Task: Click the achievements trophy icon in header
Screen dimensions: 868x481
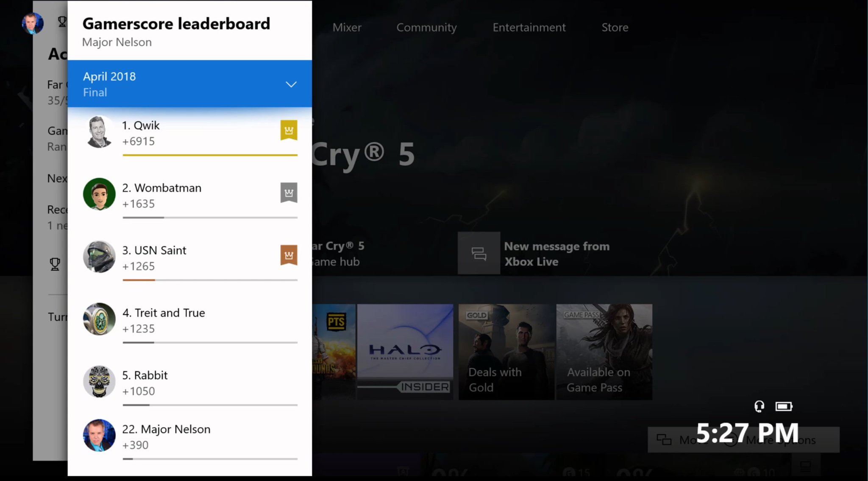Action: [x=62, y=22]
